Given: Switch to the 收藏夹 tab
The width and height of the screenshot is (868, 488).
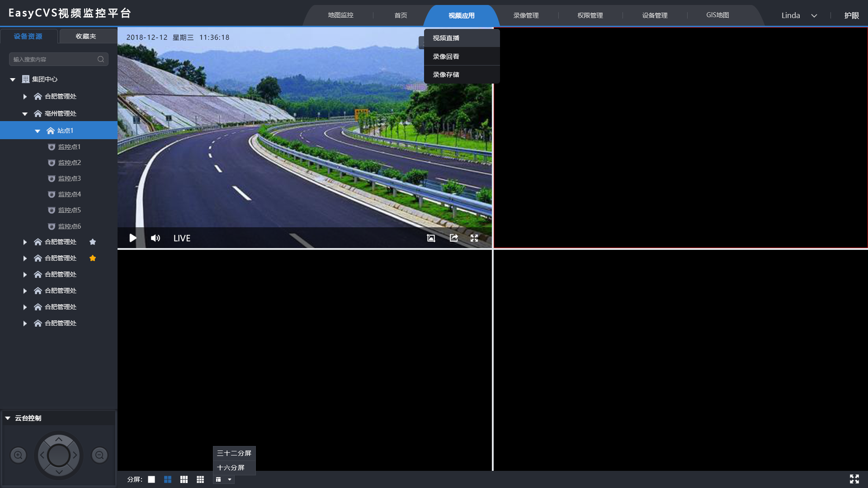Looking at the screenshot, I should [x=86, y=36].
